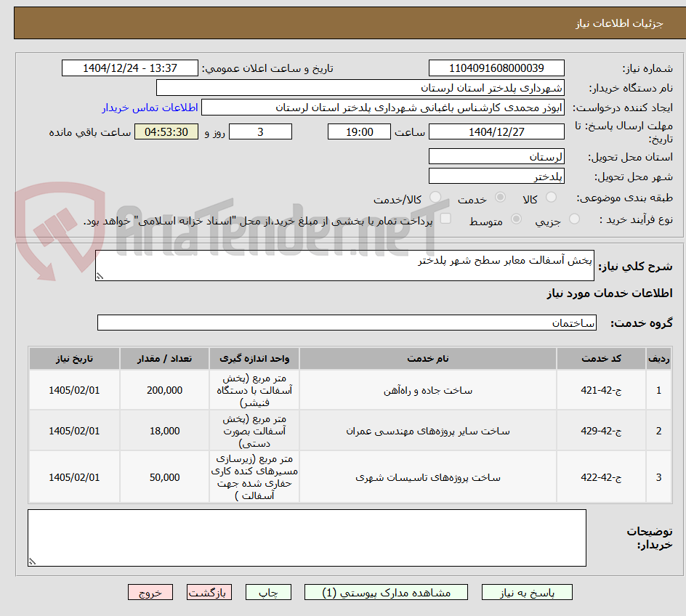This screenshot has height=616, width=686.
Task: Click quantity cell 18,000
Action: pyautogui.click(x=164, y=431)
